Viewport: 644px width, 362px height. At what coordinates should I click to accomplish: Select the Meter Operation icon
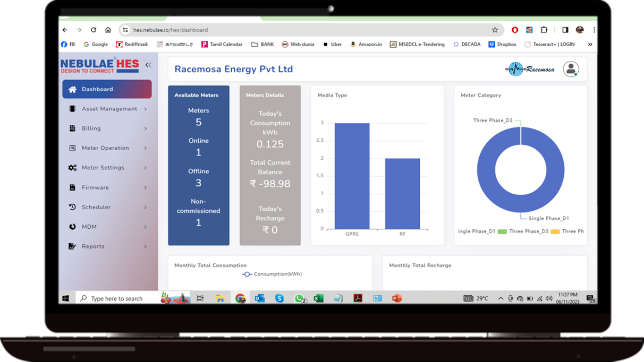72,148
